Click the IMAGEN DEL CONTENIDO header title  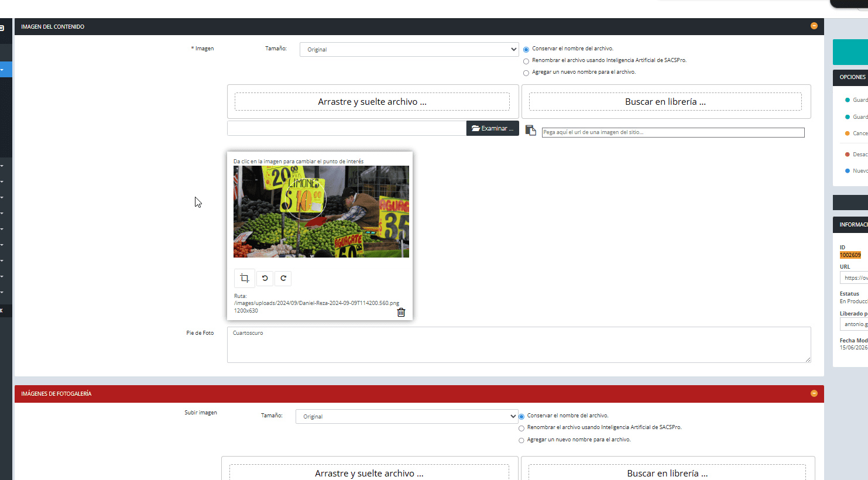(x=53, y=27)
